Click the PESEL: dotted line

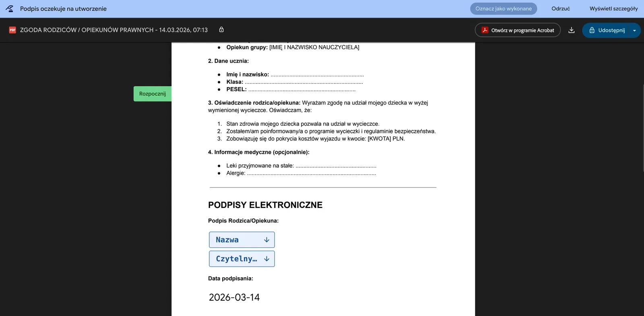click(291, 89)
